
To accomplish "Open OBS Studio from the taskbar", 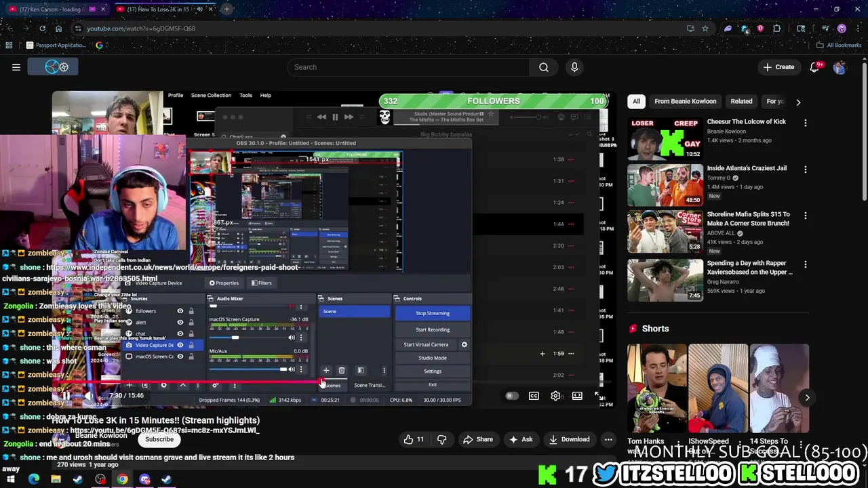I will 100,479.
